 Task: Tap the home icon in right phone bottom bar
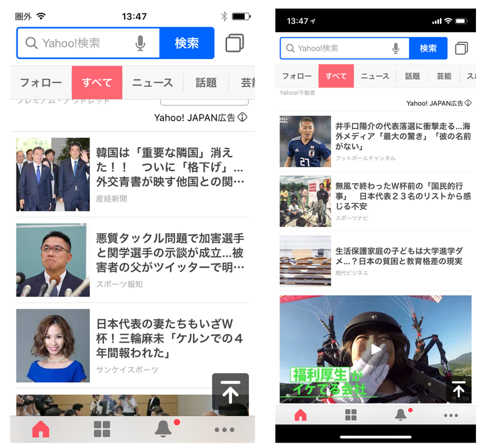300,415
